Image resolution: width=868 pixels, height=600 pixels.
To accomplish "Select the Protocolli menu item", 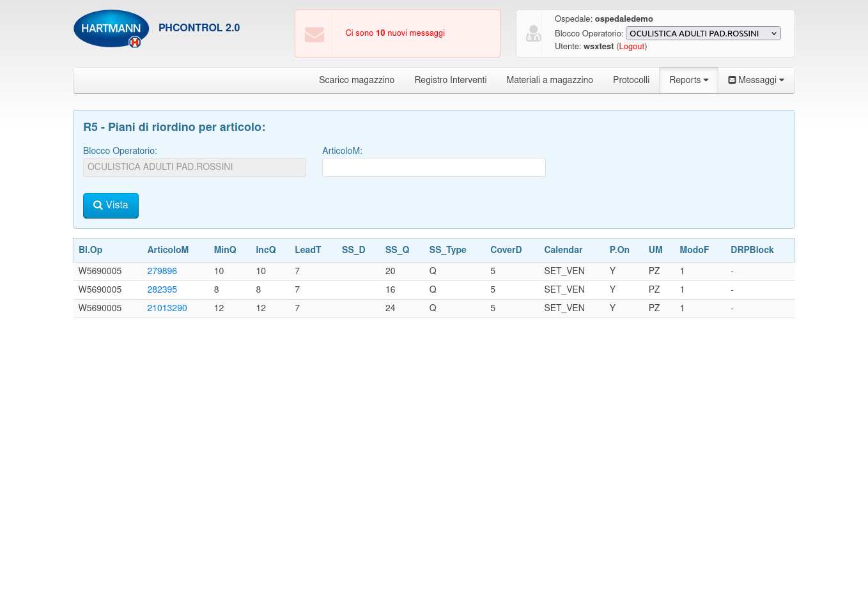I will 631,81.
